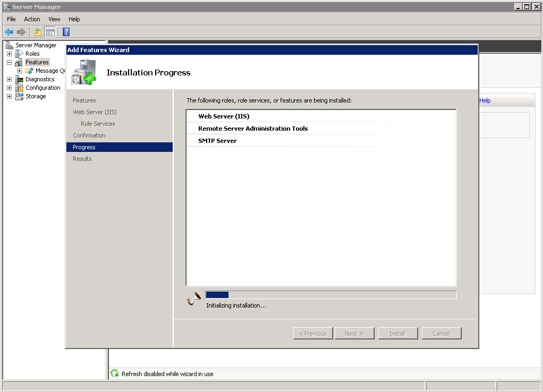Image resolution: width=543 pixels, height=392 pixels.
Task: Open the Help menu
Action: pyautogui.click(x=74, y=19)
